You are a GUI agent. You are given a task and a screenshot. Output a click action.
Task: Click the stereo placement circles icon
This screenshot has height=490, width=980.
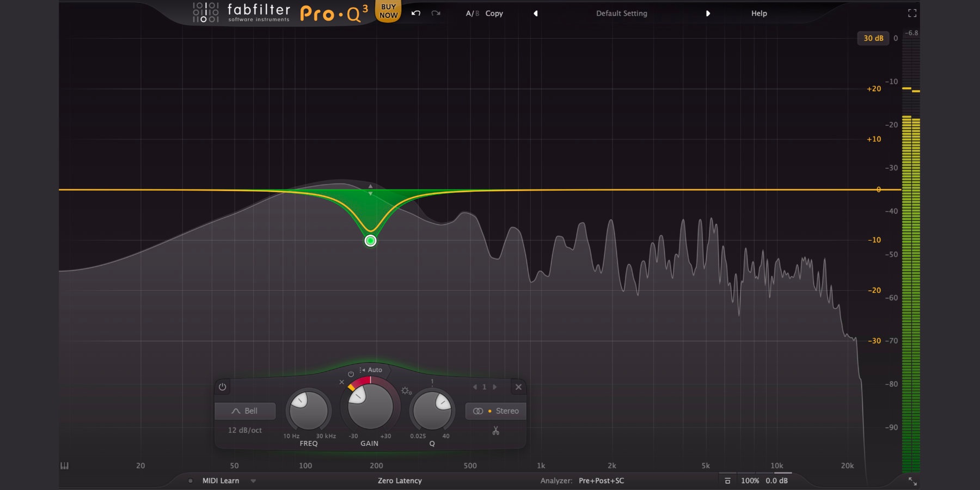(479, 411)
